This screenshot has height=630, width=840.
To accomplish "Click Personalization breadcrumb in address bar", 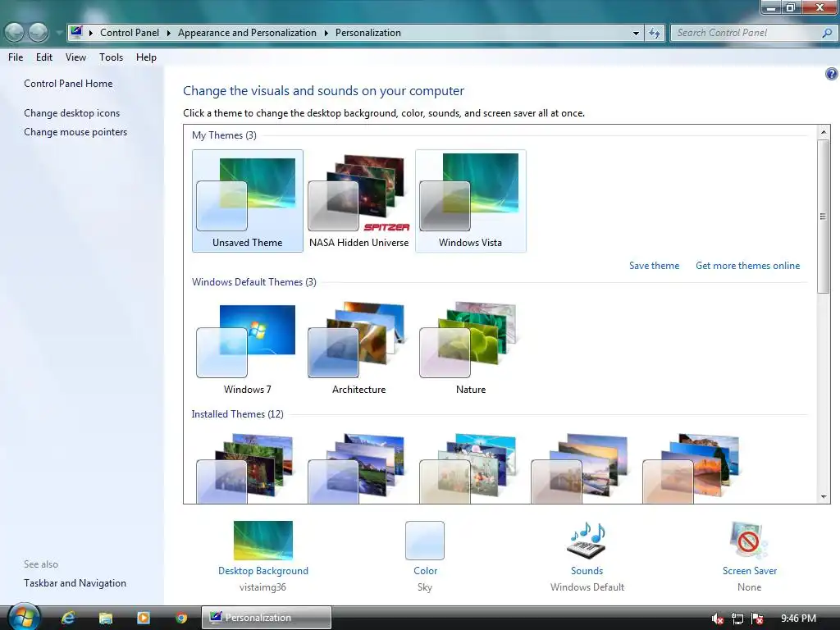I will click(x=368, y=33).
